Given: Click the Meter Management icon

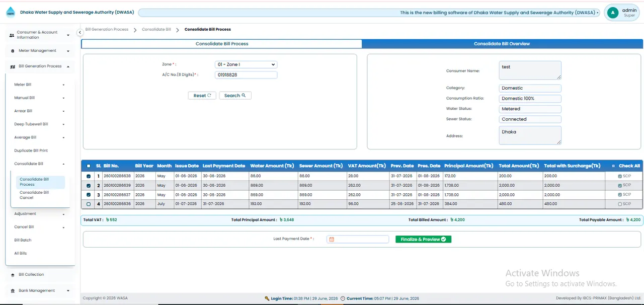Looking at the screenshot, I should point(13,51).
